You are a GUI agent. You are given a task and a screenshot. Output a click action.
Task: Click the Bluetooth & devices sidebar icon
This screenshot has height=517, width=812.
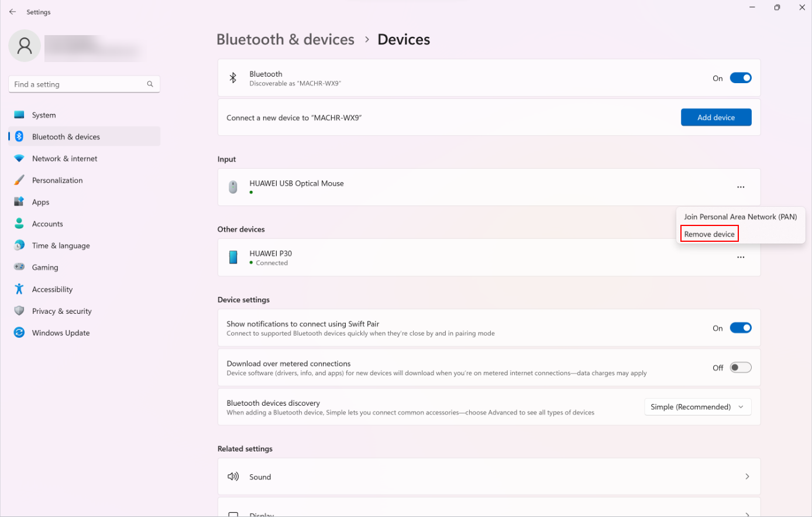tap(19, 136)
